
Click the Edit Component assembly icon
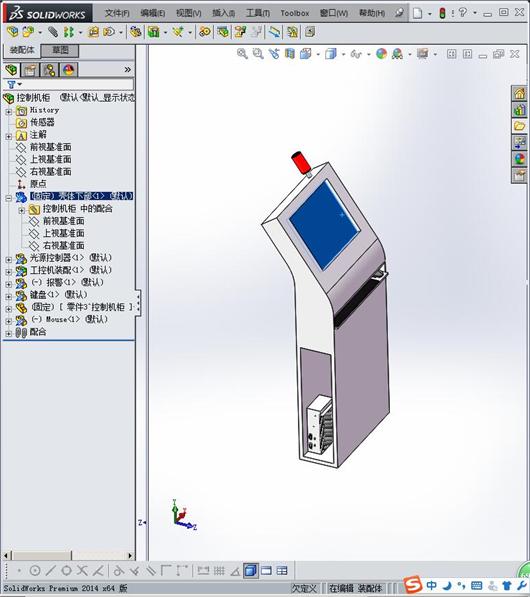12,32
